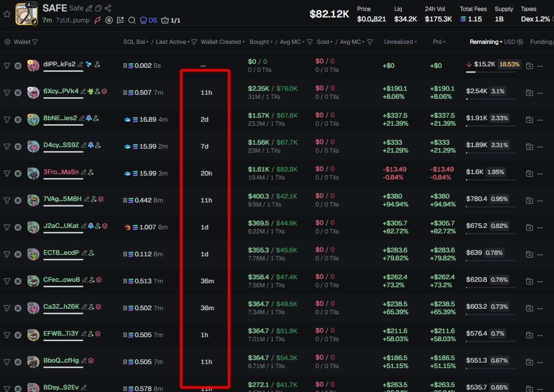This screenshot has height=392, width=554.
Task: Toggle the USD currency switch near Remaining
Action: (520, 42)
